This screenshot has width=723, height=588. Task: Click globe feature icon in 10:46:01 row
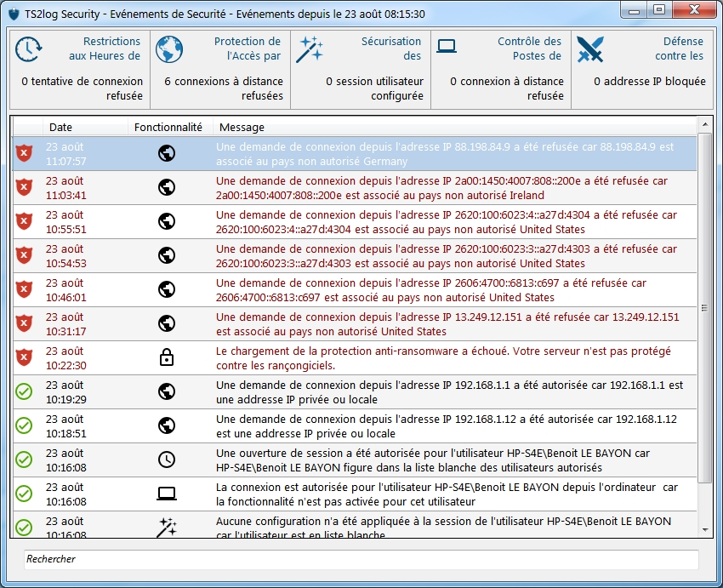pos(167,289)
